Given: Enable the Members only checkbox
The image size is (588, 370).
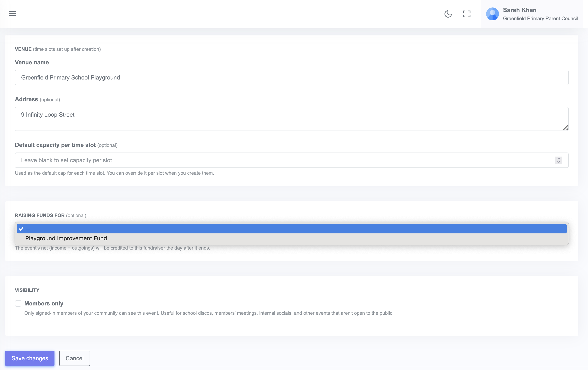Looking at the screenshot, I should pyautogui.click(x=18, y=303).
